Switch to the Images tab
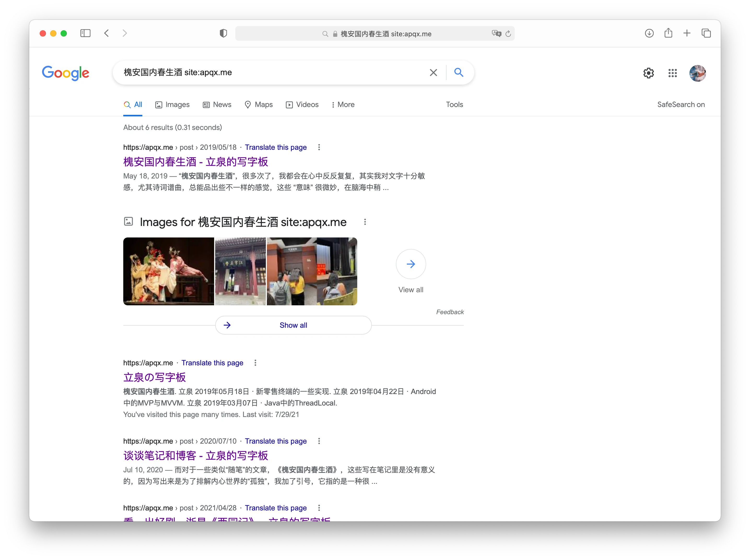The height and width of the screenshot is (560, 750). [172, 105]
